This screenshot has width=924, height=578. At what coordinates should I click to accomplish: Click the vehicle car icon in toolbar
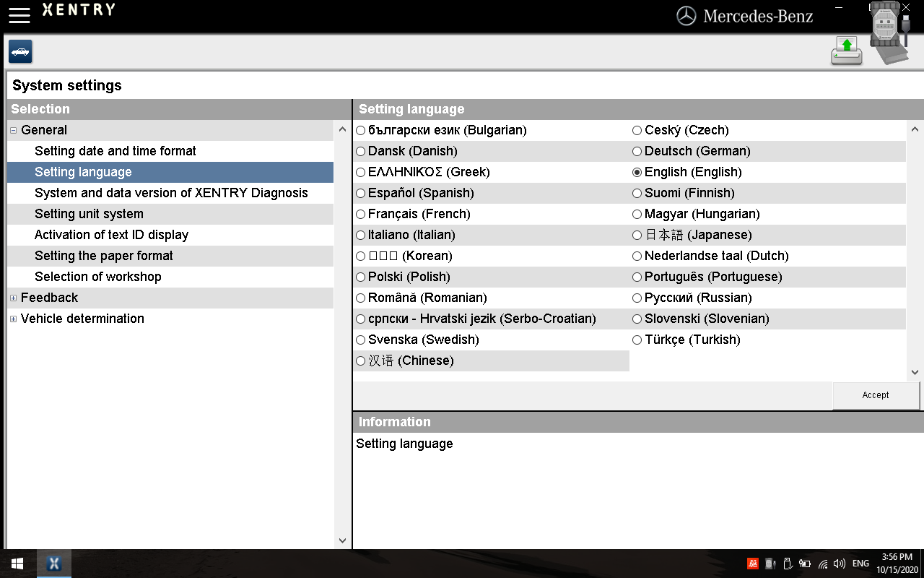coord(20,52)
